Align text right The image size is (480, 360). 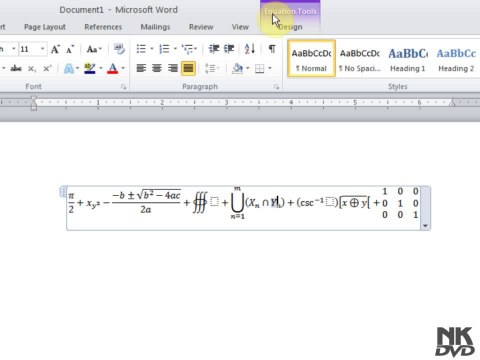[x=173, y=69]
